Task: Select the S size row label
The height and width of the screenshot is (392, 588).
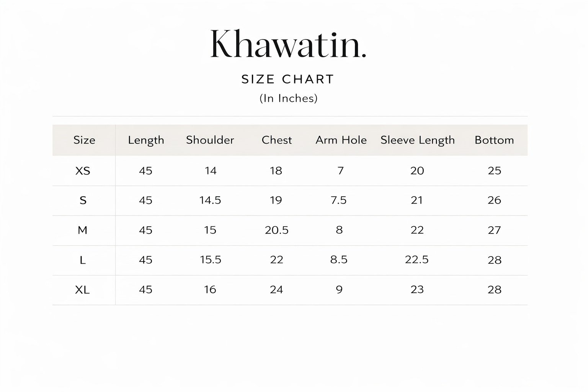Action: [83, 200]
